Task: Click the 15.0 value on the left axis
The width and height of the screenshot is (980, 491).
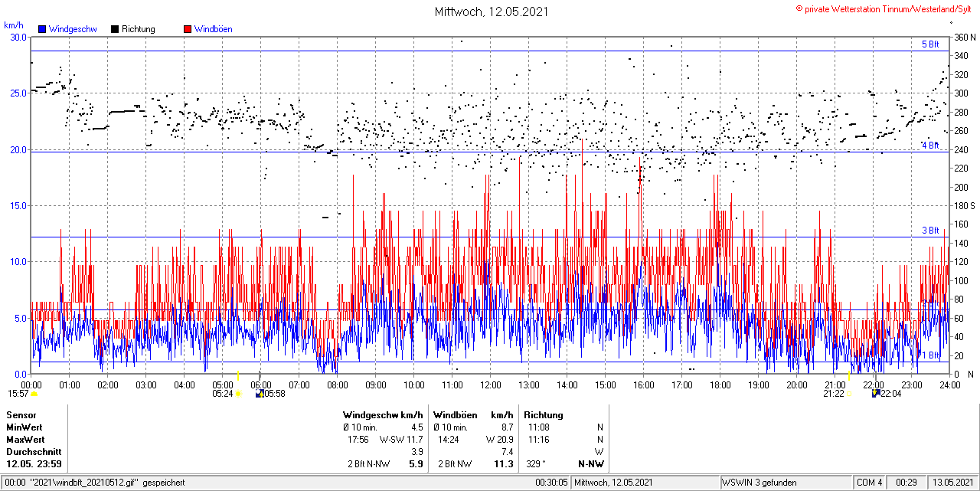Action: (18, 205)
